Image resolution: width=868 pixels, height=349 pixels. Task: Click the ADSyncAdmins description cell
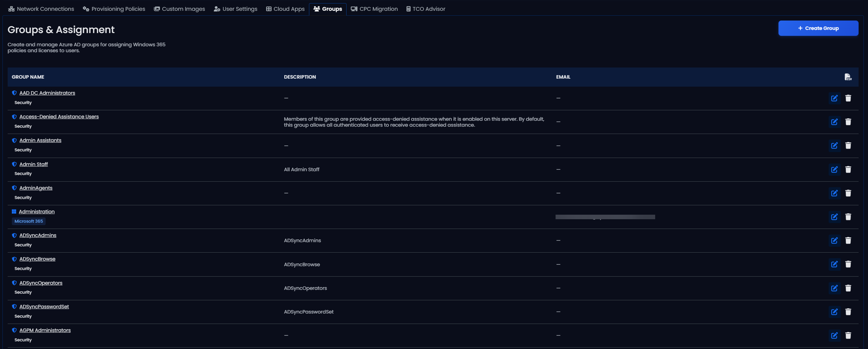tap(302, 240)
